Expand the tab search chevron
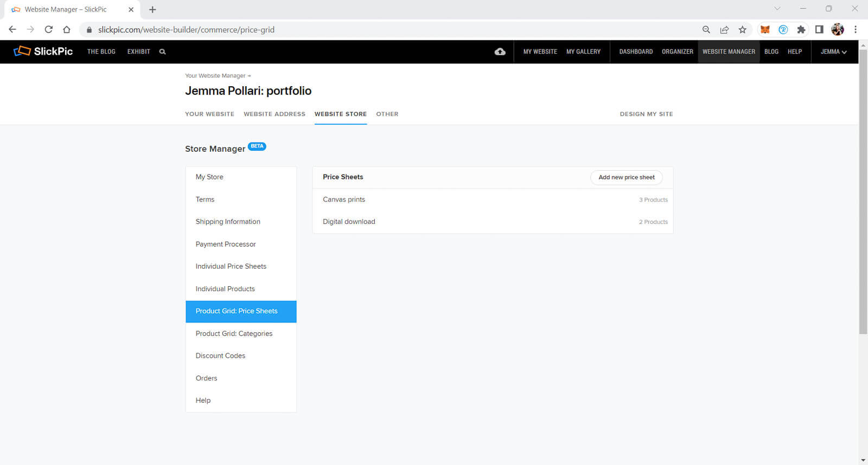868x465 pixels. [777, 9]
